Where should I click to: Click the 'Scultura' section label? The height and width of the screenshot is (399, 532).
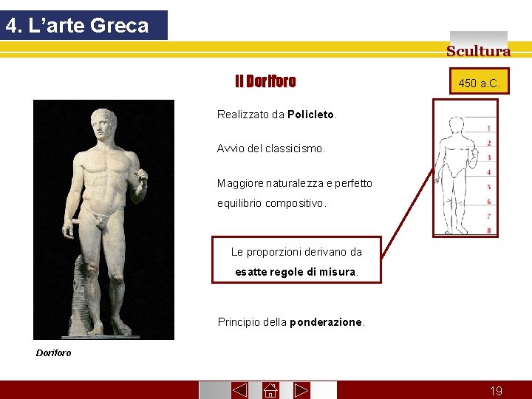coord(478,51)
